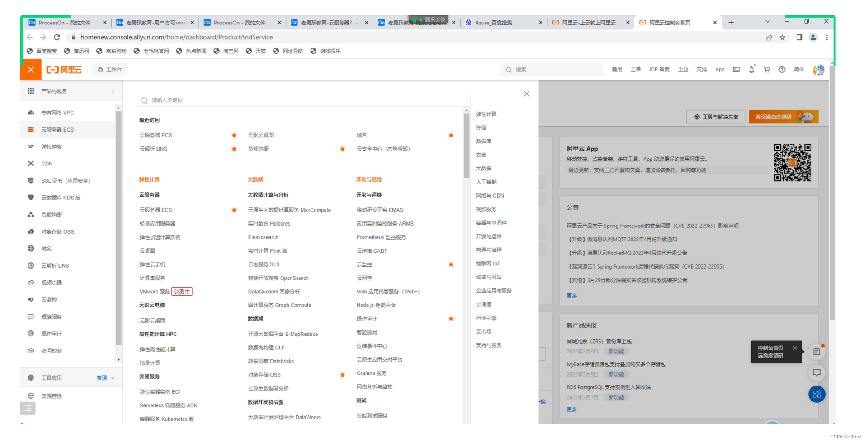Open a new browser tab
This screenshot has width=868, height=443.
click(x=731, y=22)
